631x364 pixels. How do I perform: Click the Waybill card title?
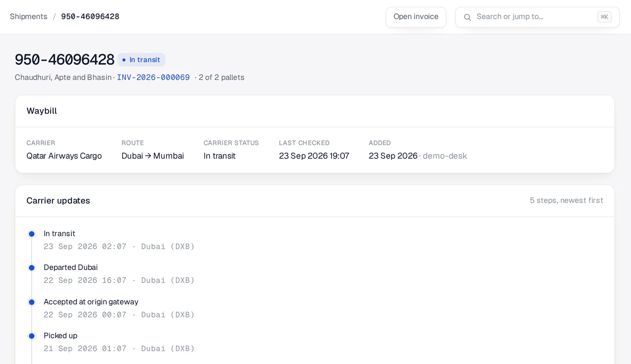pyautogui.click(x=42, y=111)
